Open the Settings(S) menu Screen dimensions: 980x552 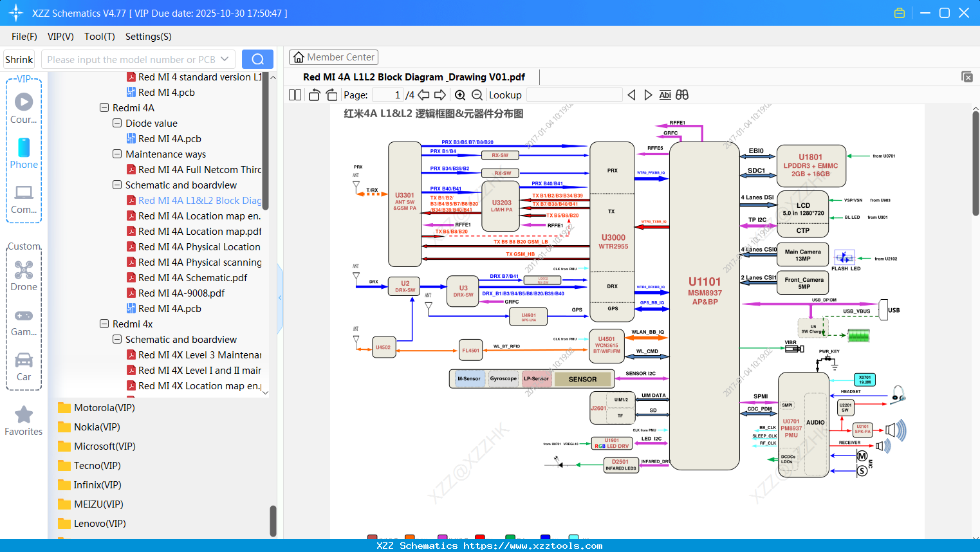[x=149, y=37]
